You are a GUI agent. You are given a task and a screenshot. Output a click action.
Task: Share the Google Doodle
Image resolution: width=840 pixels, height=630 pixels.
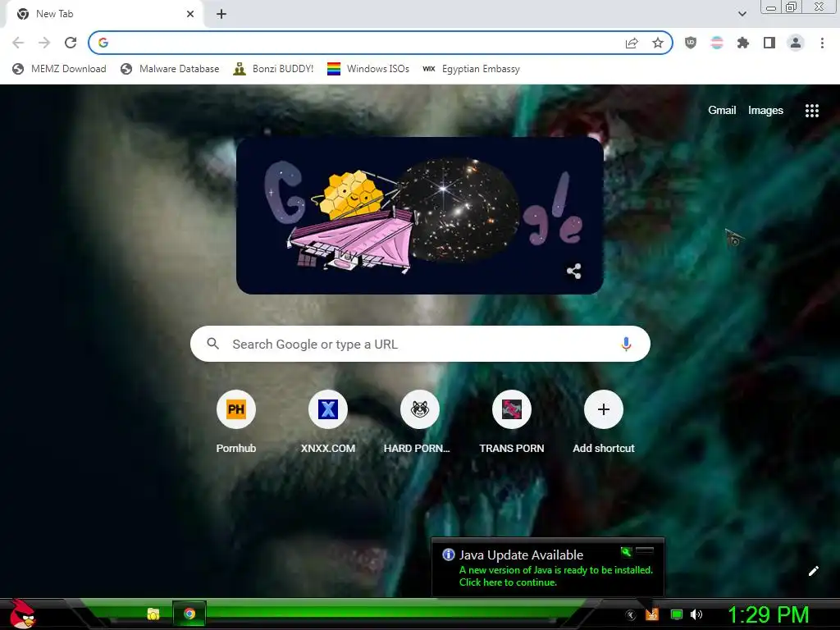(x=573, y=271)
